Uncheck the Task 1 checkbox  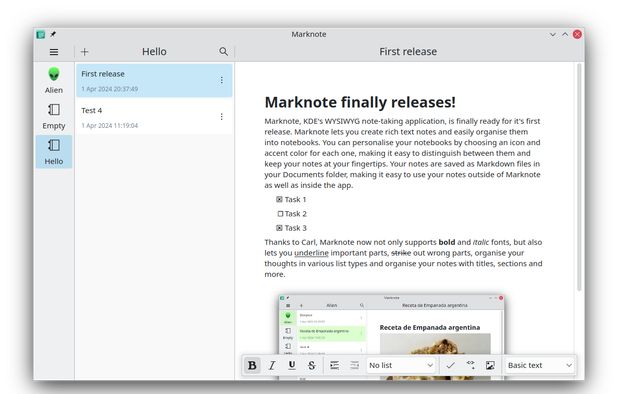(279, 199)
